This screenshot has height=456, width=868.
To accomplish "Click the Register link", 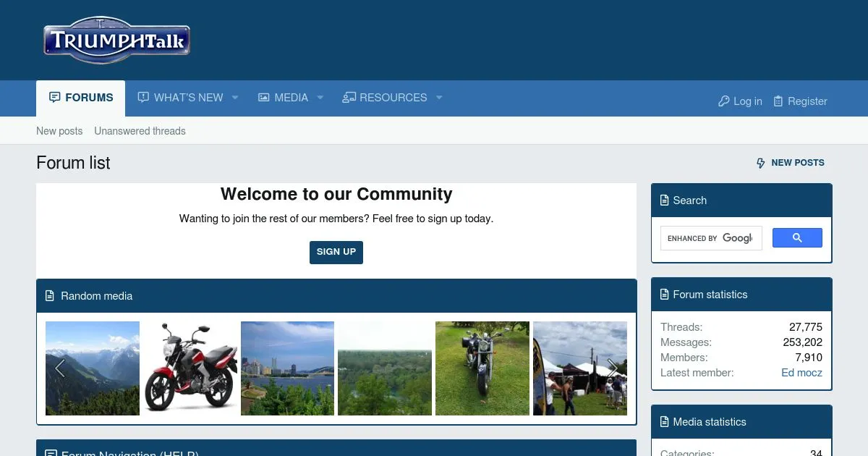I will pos(800,101).
